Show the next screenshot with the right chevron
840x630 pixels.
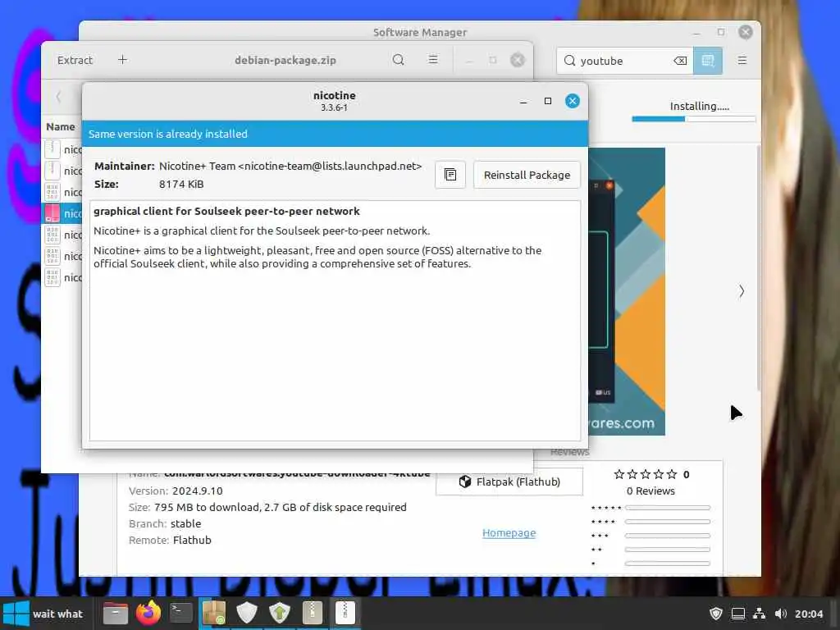[742, 291]
